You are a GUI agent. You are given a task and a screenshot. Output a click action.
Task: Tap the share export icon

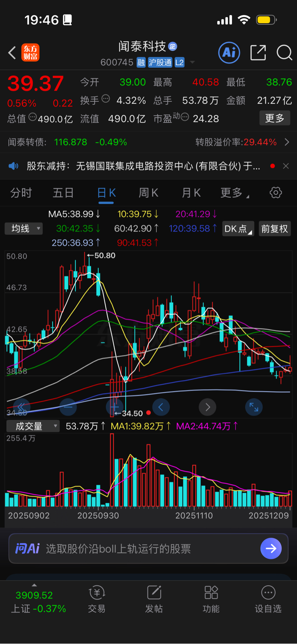click(x=258, y=53)
